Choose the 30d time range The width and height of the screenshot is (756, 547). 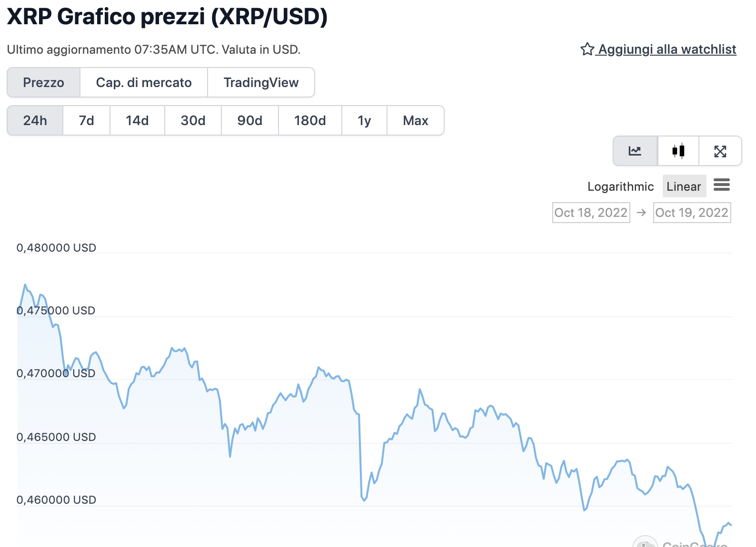tap(193, 120)
